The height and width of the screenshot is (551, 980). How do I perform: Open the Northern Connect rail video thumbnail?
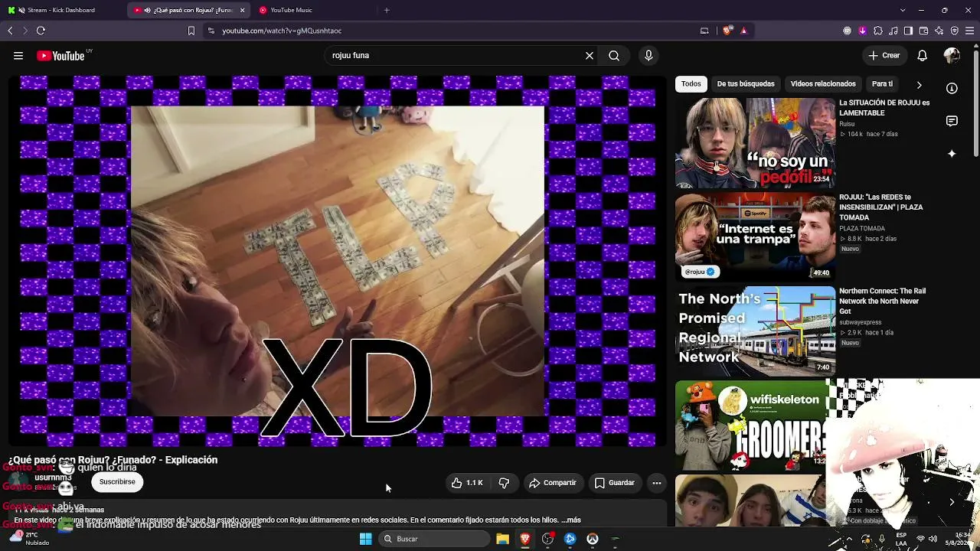click(755, 331)
